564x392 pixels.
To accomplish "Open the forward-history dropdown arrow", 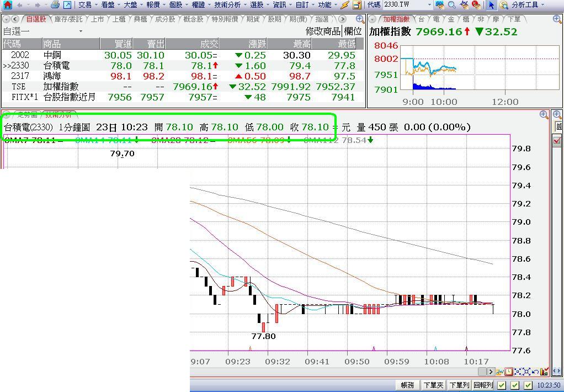I will click(45, 5).
